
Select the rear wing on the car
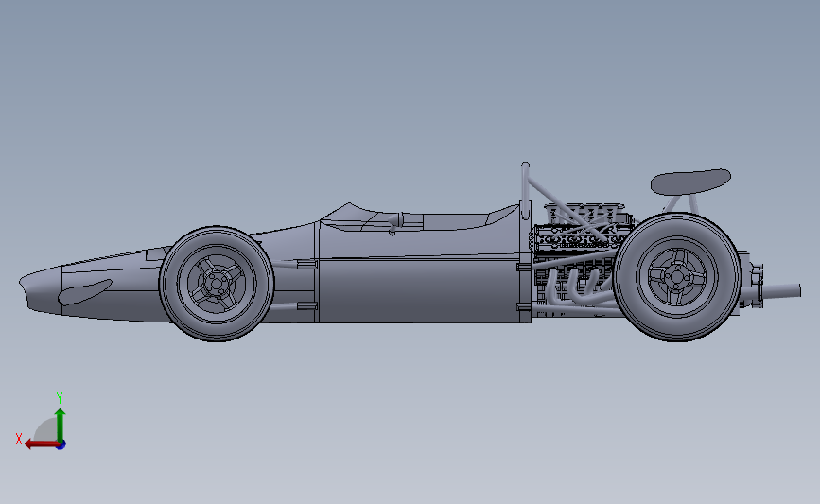coord(690,182)
